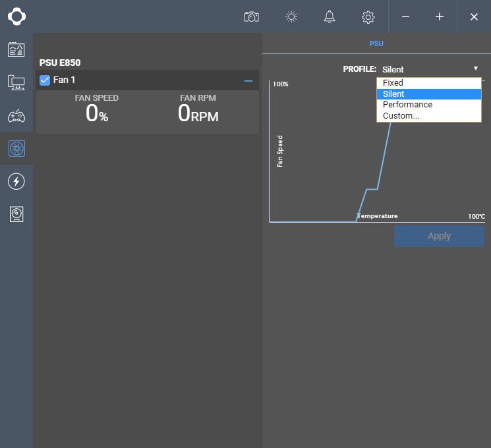This screenshot has height=448, width=491.
Task: Close the application window
Action: (474, 16)
